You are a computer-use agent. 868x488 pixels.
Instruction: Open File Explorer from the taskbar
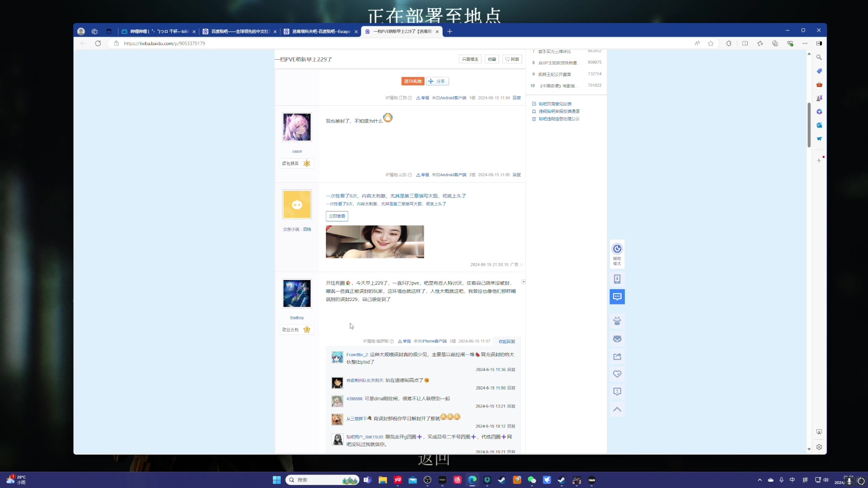tap(383, 480)
